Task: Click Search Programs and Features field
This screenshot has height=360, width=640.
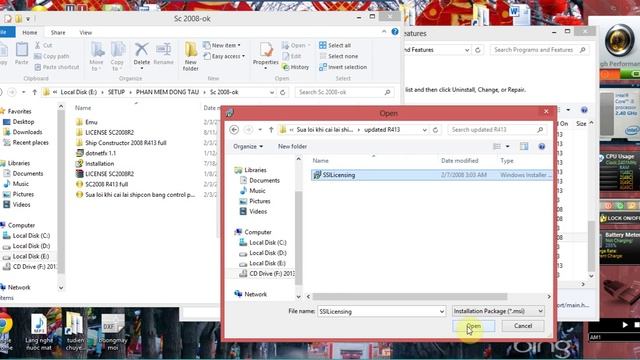Action: [540, 50]
